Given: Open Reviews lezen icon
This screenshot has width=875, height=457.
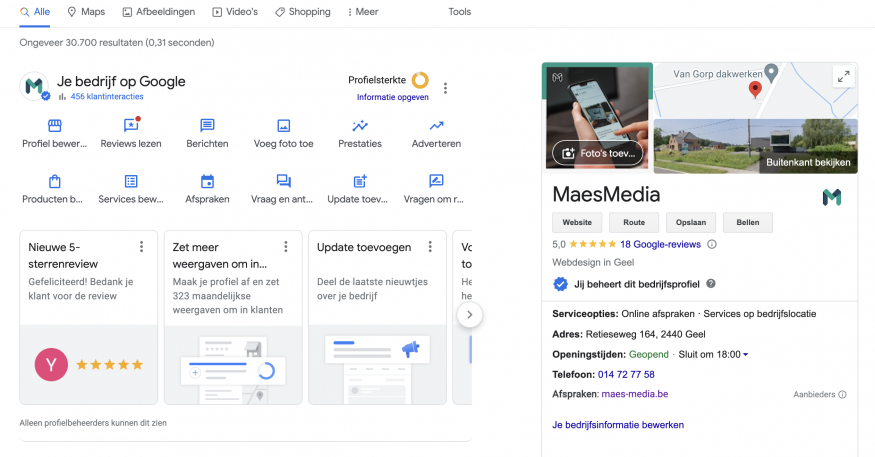Looking at the screenshot, I should [131, 124].
